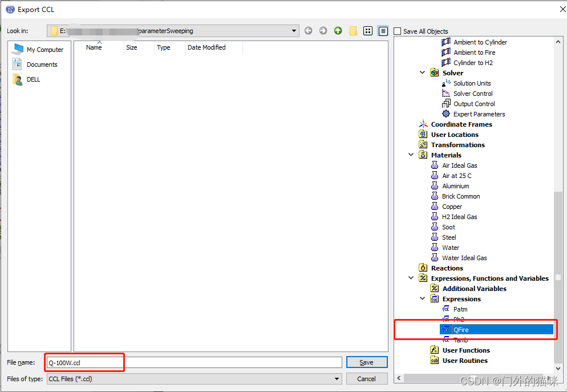Click the User Routines sub icon
This screenshot has width=567, height=392.
pos(434,361)
